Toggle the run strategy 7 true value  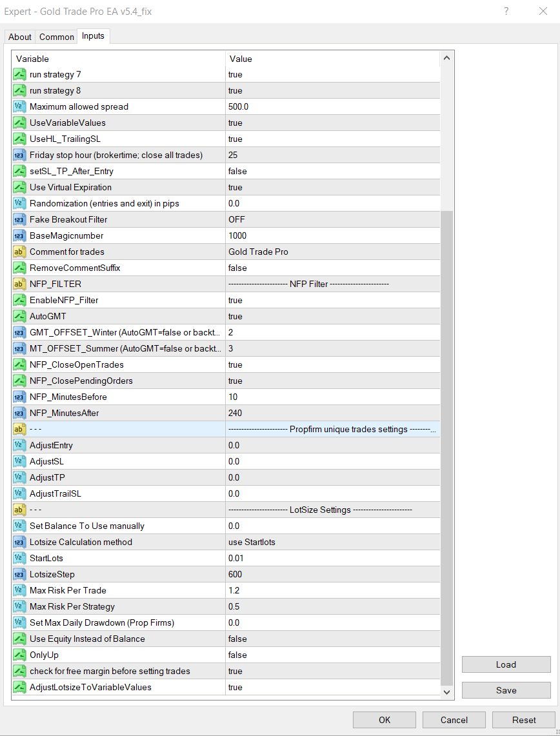(332, 74)
